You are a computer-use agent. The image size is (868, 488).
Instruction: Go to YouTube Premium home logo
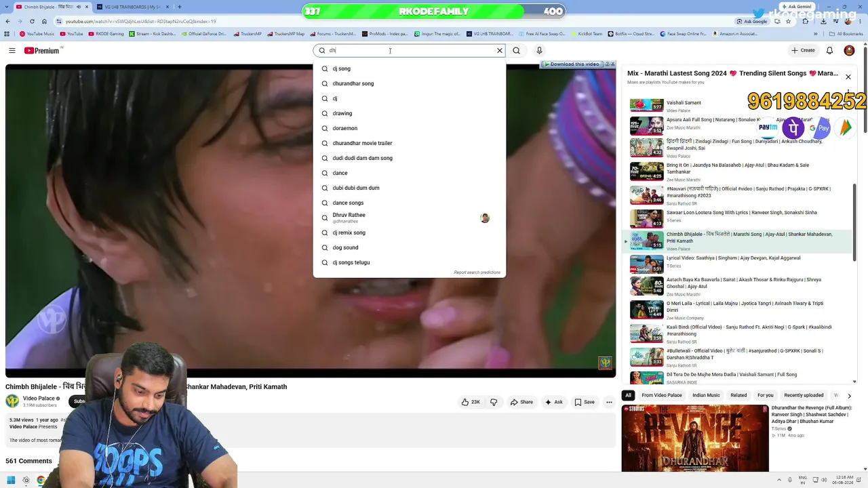coord(43,50)
